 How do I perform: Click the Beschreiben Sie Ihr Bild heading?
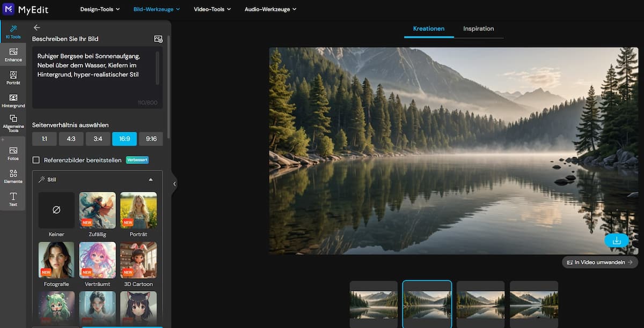click(65, 39)
